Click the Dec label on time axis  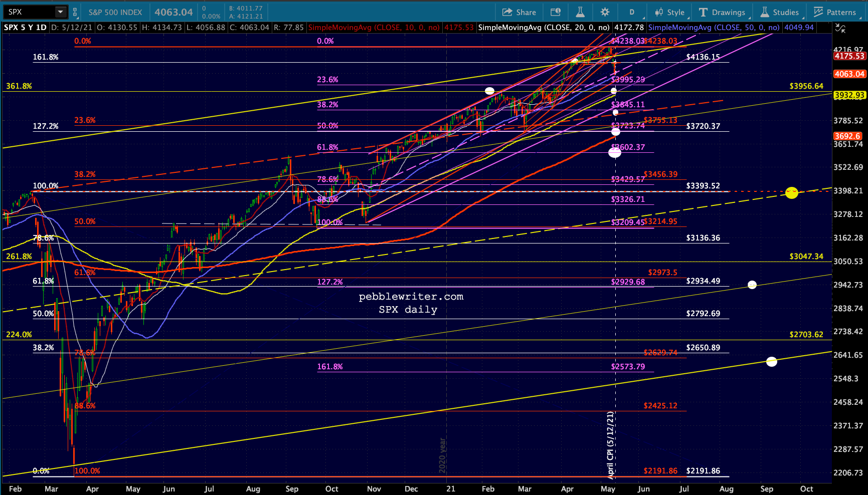coord(411,489)
